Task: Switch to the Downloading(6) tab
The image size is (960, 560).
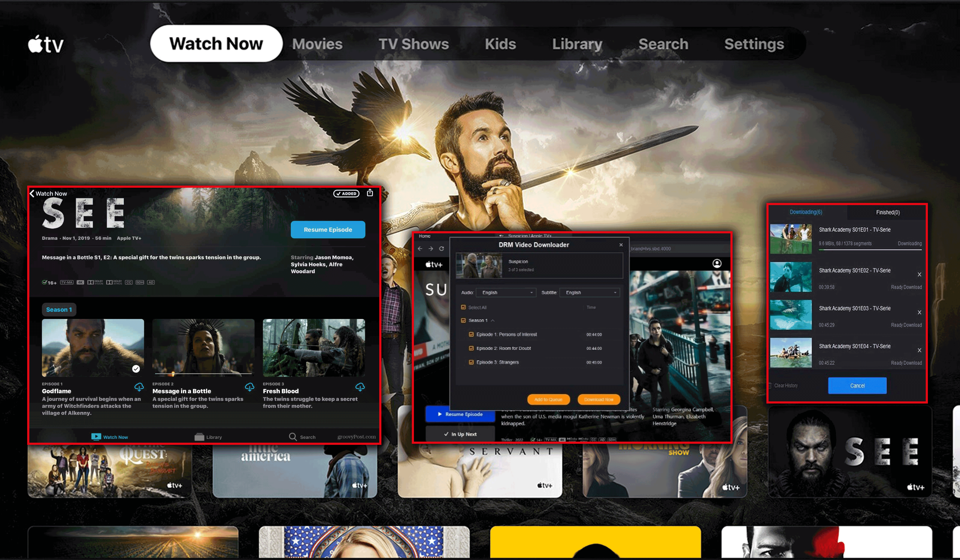Action: tap(806, 212)
